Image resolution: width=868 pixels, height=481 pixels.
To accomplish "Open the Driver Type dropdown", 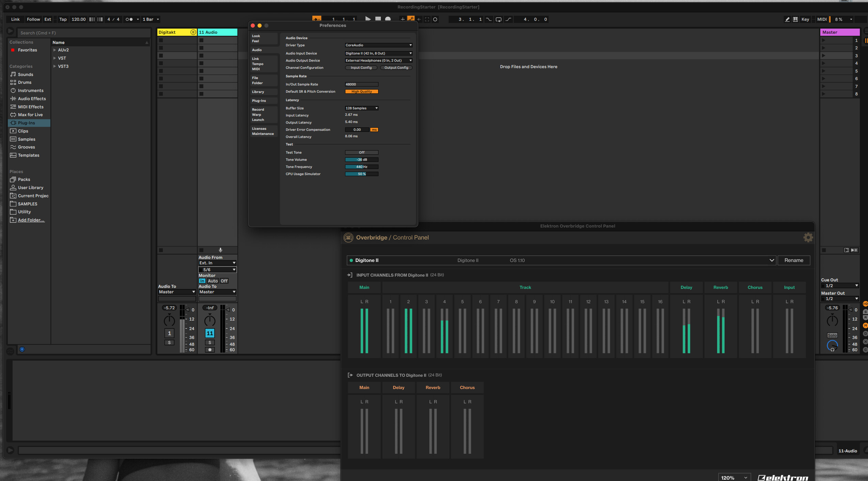I will click(x=378, y=45).
